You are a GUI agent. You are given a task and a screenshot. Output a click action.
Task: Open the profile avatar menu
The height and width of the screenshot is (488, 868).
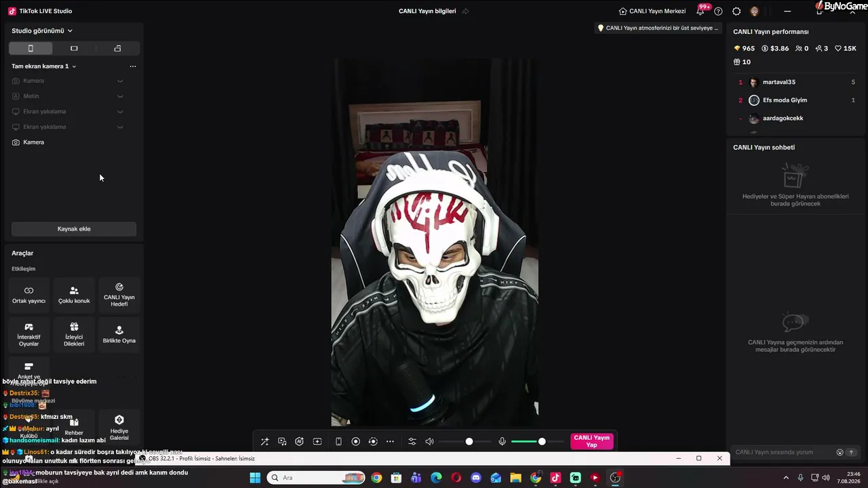755,11
